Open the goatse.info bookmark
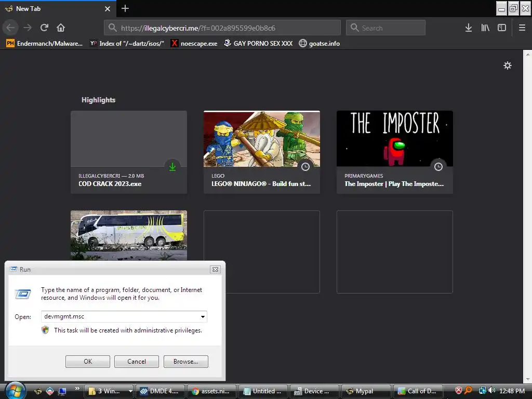532x399 pixels. 320,44
